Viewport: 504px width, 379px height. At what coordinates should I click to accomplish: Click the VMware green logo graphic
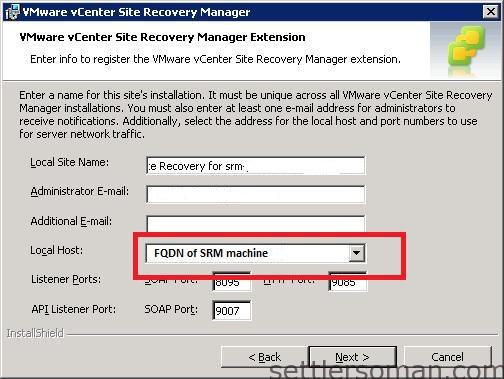click(x=467, y=47)
